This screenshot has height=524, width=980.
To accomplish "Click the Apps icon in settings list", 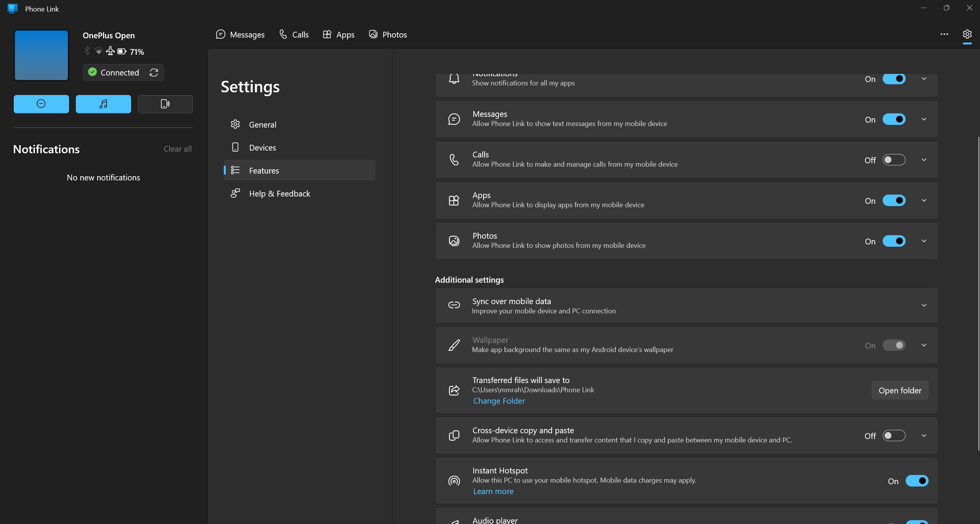I will (x=454, y=200).
